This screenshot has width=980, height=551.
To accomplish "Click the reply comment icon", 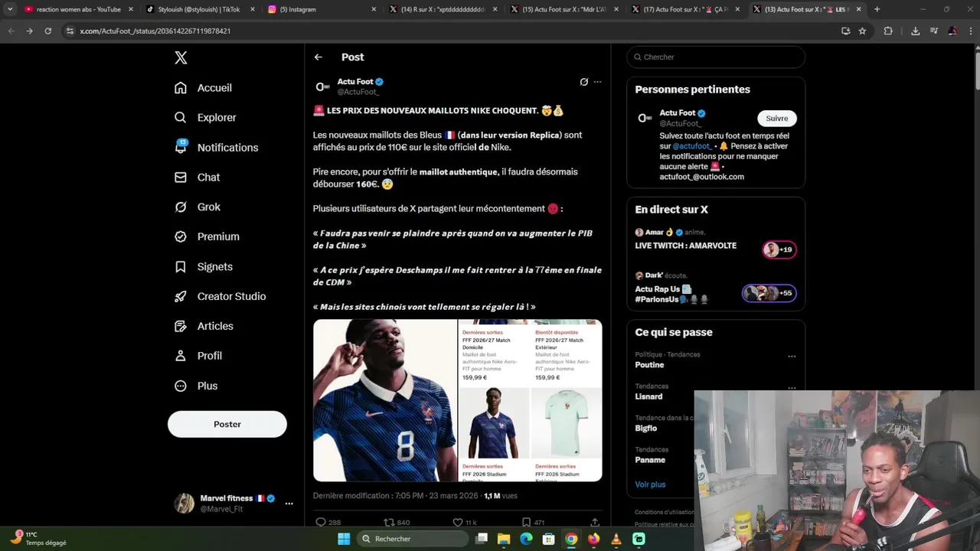I will click(321, 522).
